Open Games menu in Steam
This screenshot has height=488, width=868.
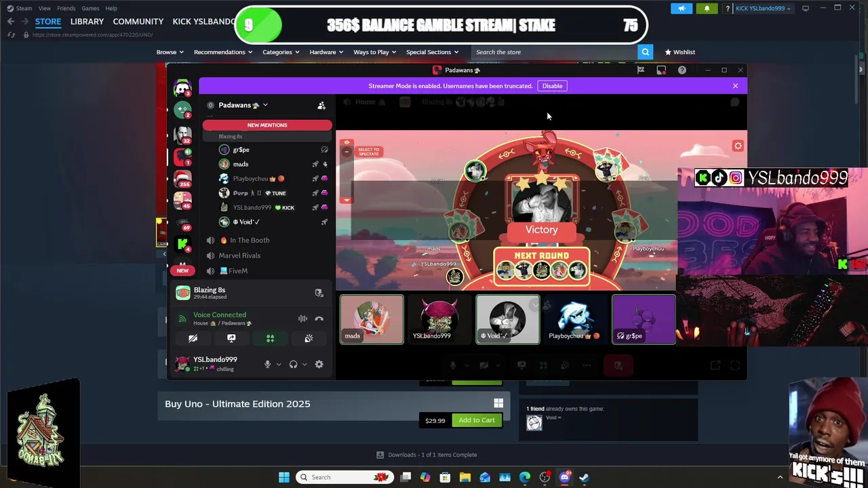click(x=90, y=8)
